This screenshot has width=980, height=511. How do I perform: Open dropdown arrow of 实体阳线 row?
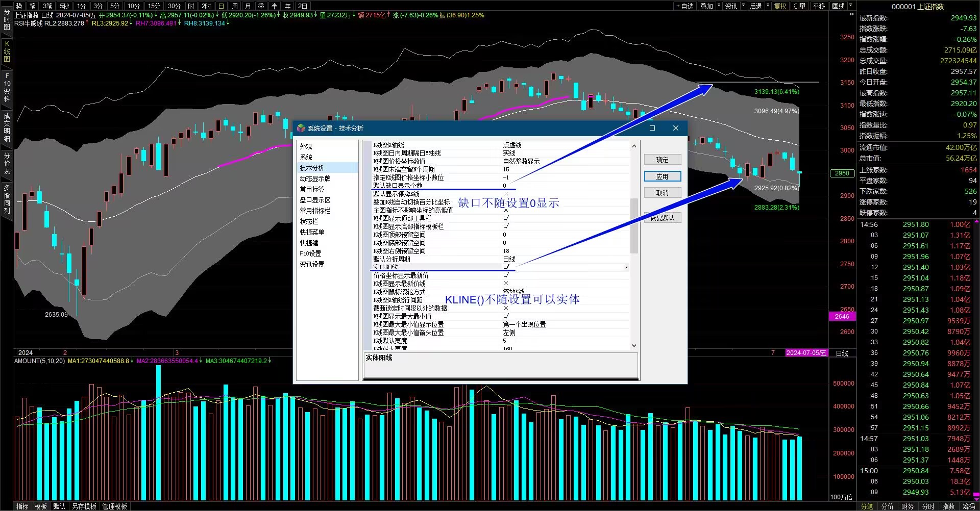tap(626, 267)
